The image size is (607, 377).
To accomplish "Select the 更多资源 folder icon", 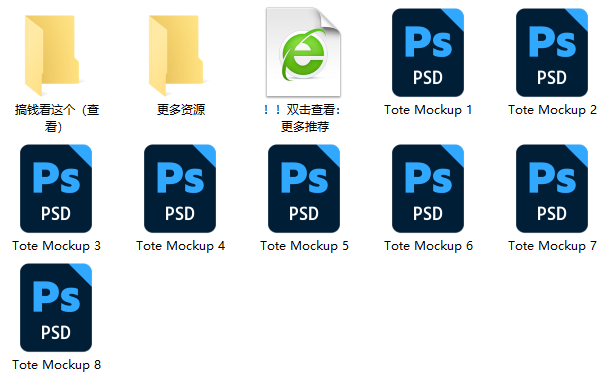I will point(176,55).
